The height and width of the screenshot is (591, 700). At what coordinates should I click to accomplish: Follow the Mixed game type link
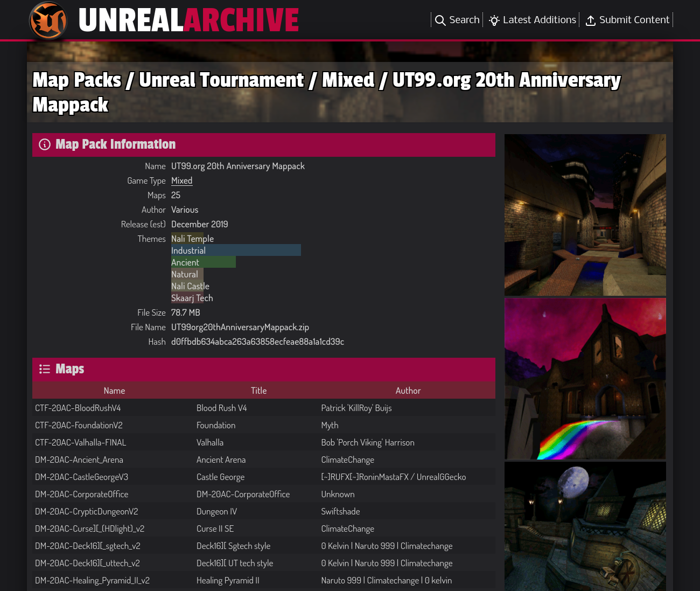(181, 181)
